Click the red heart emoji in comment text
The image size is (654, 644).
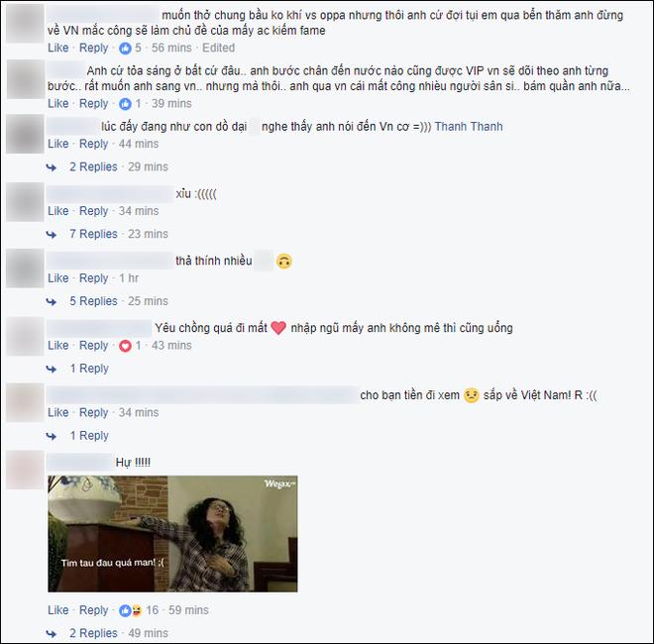[x=278, y=328]
